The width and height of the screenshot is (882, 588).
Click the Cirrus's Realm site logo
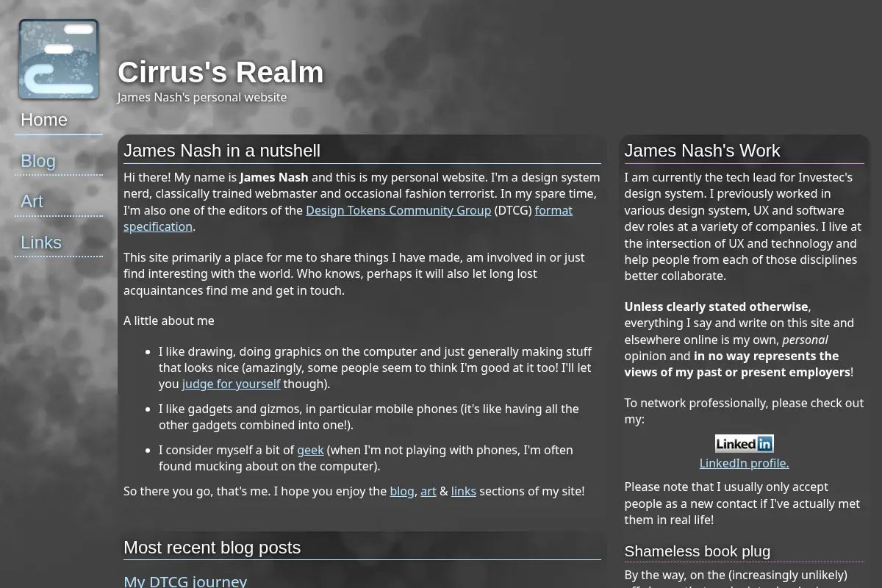pos(59,60)
